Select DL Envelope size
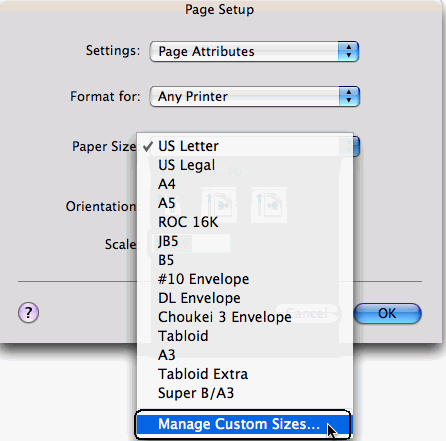446x441 pixels. (x=245, y=298)
